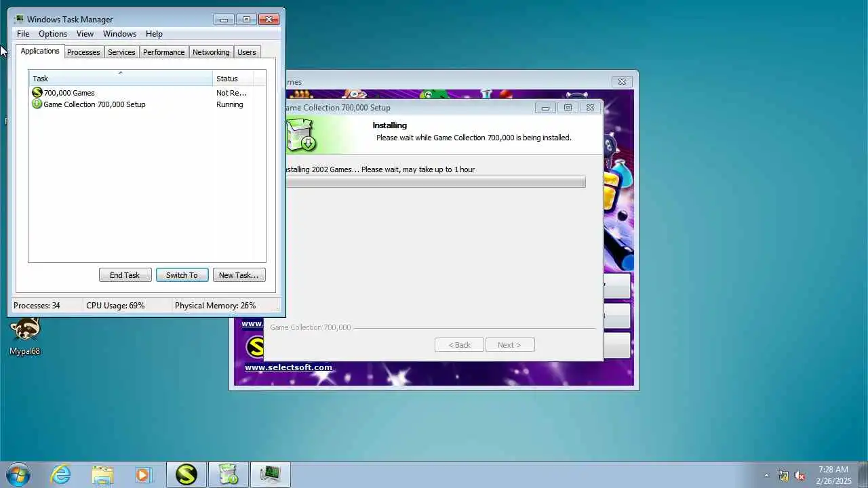This screenshot has width=868, height=488.
Task: Open the Windows Start menu
Action: pyautogui.click(x=17, y=474)
